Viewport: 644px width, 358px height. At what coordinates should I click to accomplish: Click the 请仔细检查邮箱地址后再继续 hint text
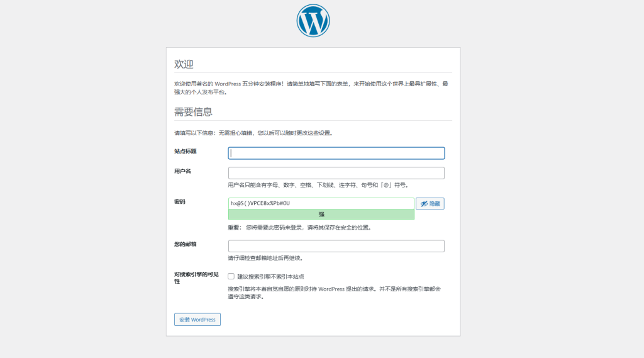coord(266,258)
